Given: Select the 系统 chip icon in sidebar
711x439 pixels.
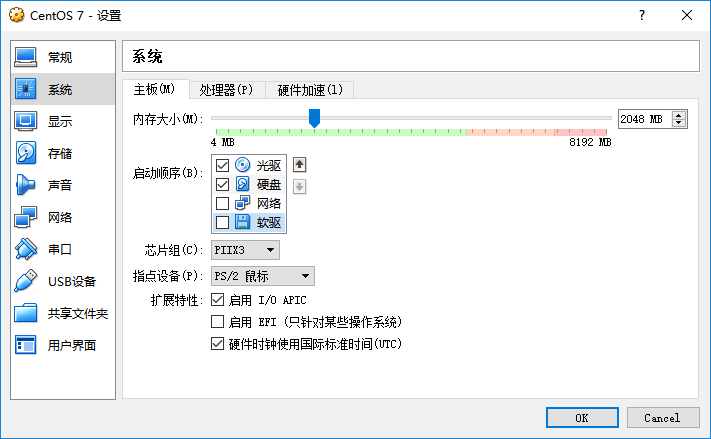Looking at the screenshot, I should tap(25, 89).
